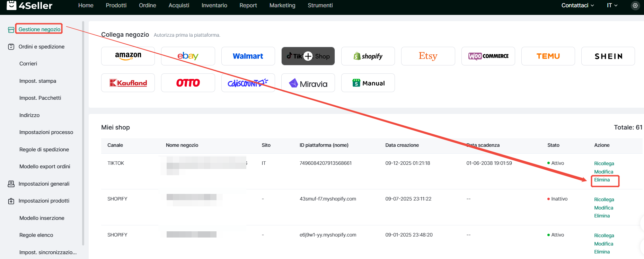
Task: Open the Contattaci dropdown
Action: coord(577,6)
